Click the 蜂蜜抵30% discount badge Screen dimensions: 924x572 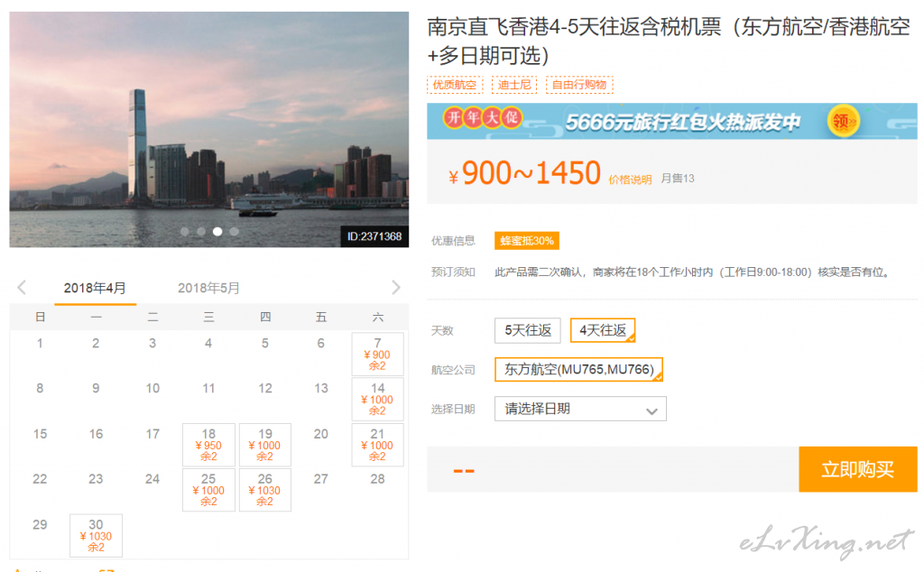click(527, 240)
